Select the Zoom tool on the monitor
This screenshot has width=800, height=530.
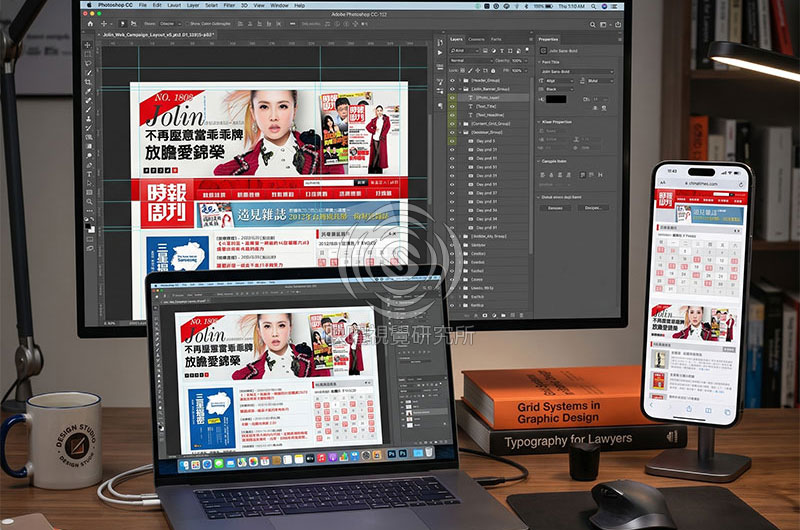click(89, 202)
